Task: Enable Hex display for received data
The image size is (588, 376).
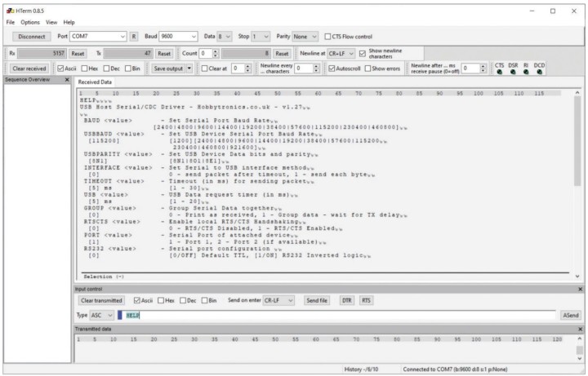Action: point(87,68)
